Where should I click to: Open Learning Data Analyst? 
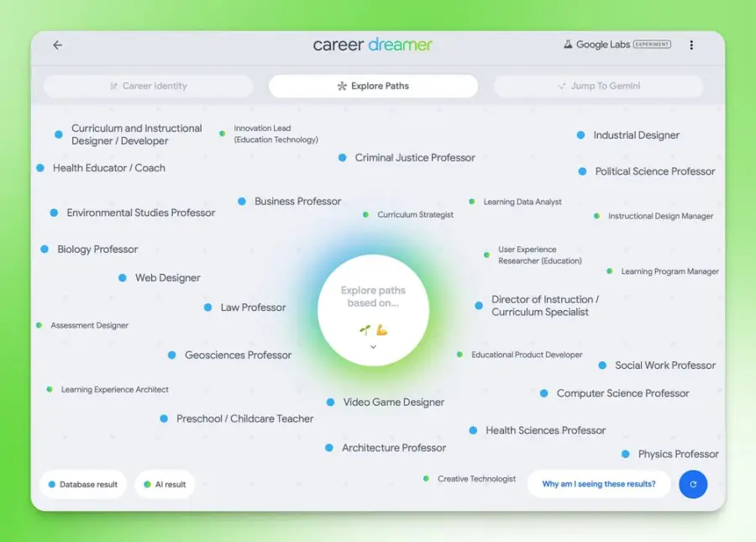(516, 202)
